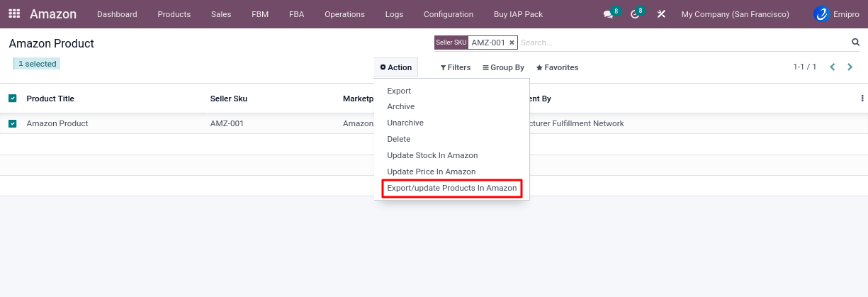Screen dimensions: 868x297
Task: Open the optional columns kebab menu
Action: [862, 99]
